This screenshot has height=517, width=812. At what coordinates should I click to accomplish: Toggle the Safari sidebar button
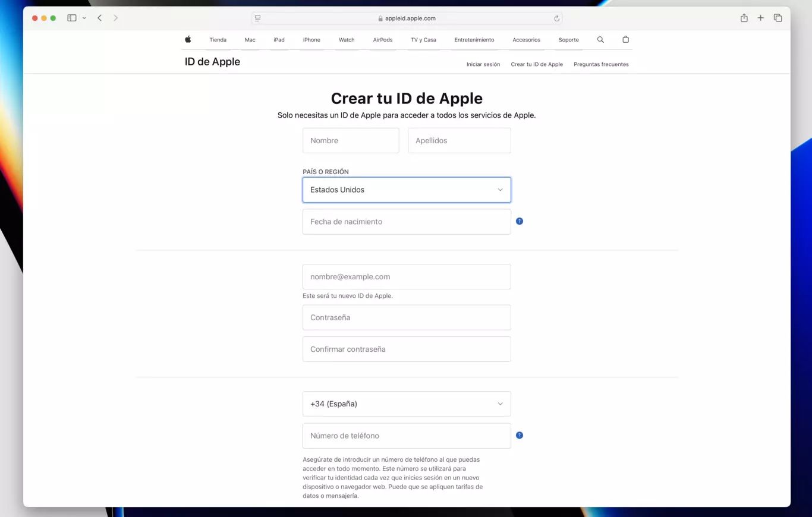[x=72, y=18]
